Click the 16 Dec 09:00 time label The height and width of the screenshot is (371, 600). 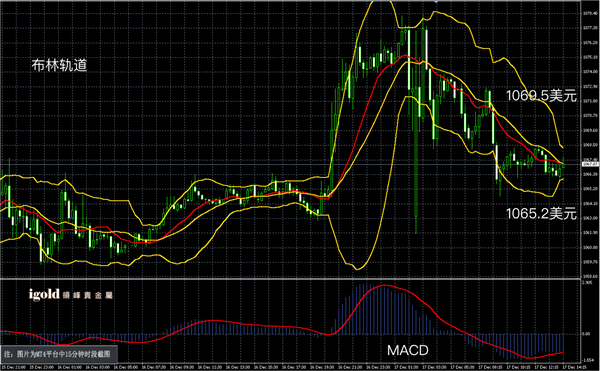tap(182, 367)
